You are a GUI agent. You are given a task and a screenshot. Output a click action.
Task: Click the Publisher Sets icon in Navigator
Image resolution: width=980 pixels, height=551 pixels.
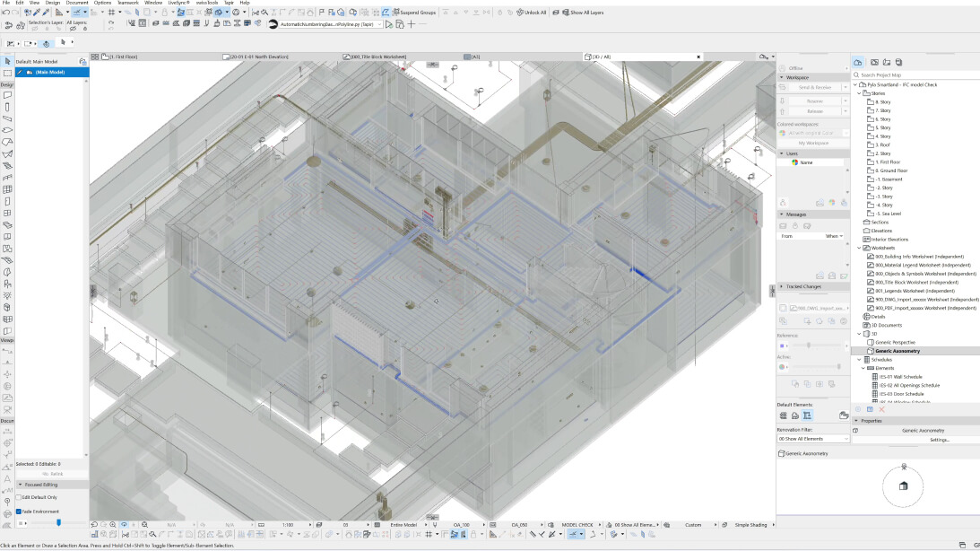click(x=898, y=63)
